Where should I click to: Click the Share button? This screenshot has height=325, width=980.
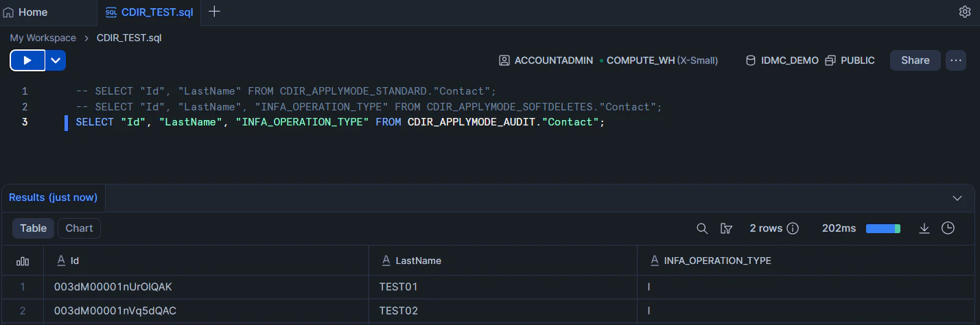pos(915,60)
